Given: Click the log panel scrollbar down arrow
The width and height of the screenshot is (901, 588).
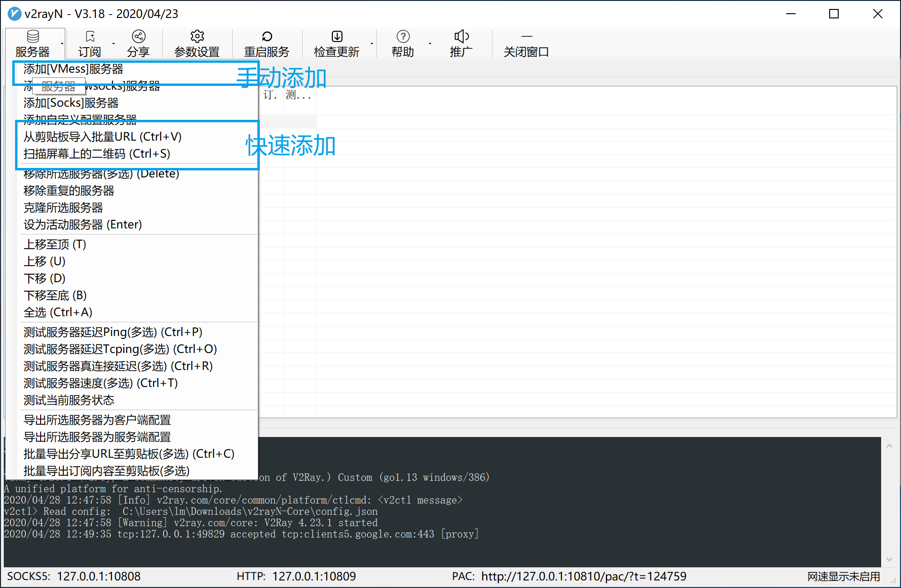Looking at the screenshot, I should [889, 559].
